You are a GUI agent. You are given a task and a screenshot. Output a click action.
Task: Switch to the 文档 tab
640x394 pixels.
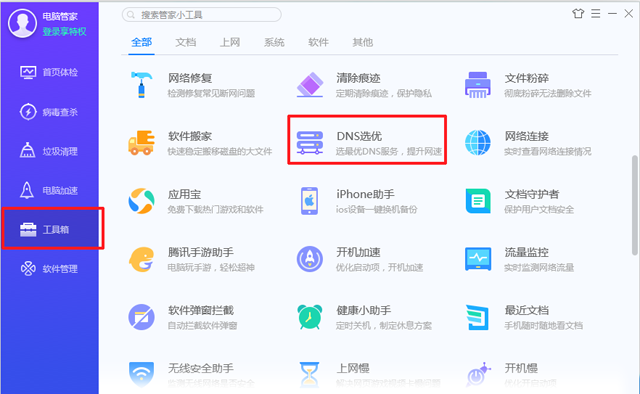186,42
